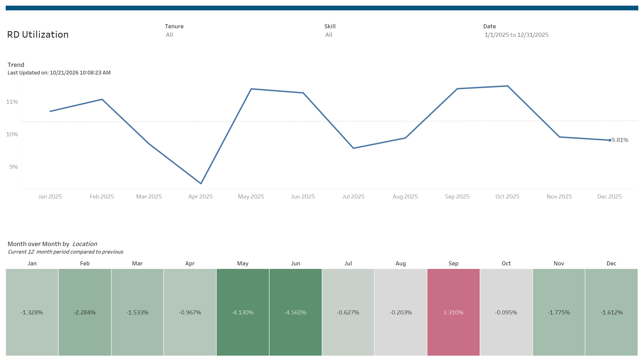Select the Oct heatmap cell -0.095%
The height and width of the screenshot is (362, 644).
[x=506, y=312]
